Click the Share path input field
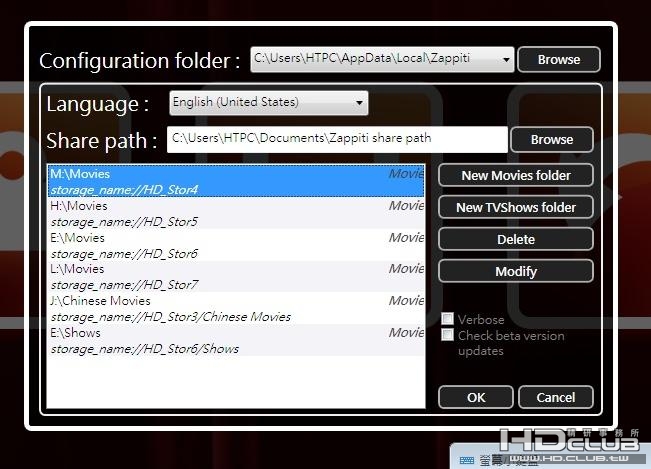651x469 pixels. click(337, 139)
